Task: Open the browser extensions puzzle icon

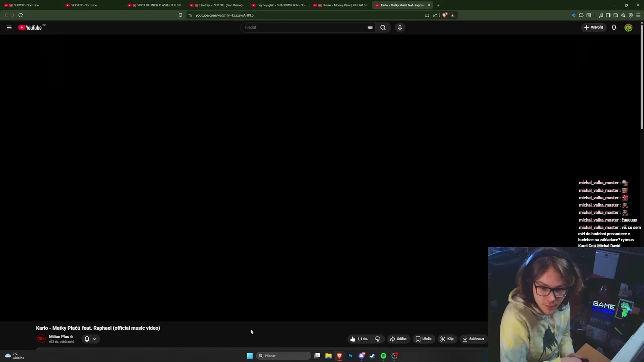Action: click(581, 15)
